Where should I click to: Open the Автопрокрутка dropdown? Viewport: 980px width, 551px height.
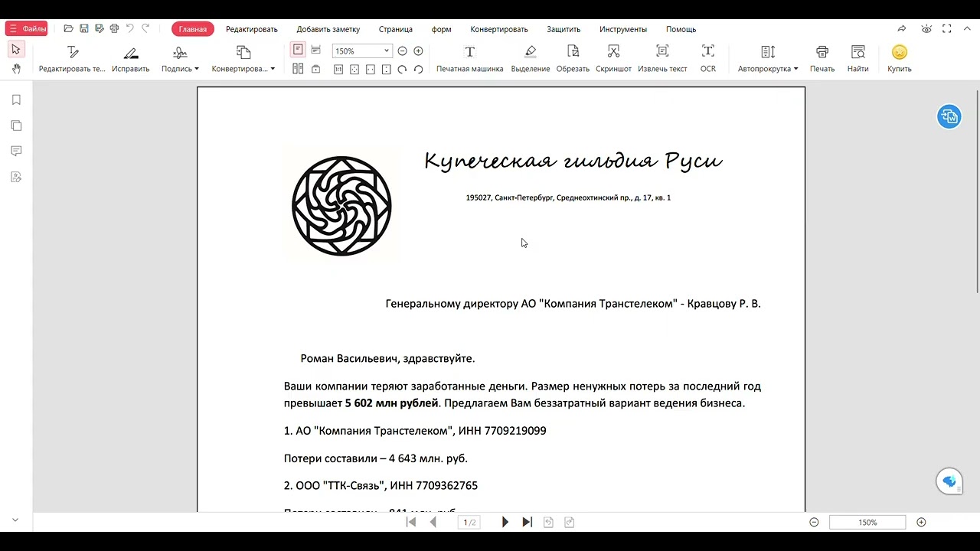[768, 60]
